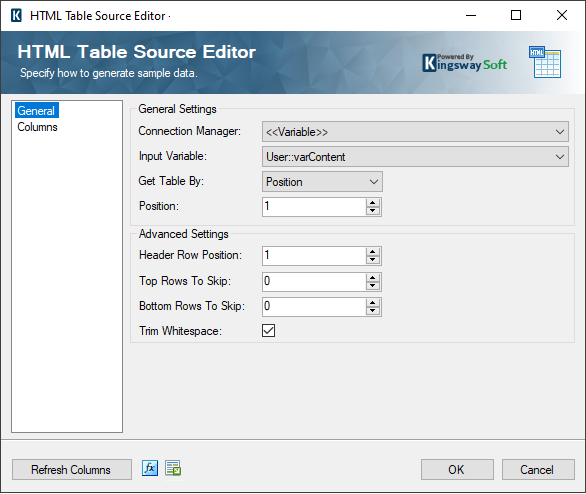Decrease Header Row Position with down arrow
The height and width of the screenshot is (494, 586).
pyautogui.click(x=373, y=260)
